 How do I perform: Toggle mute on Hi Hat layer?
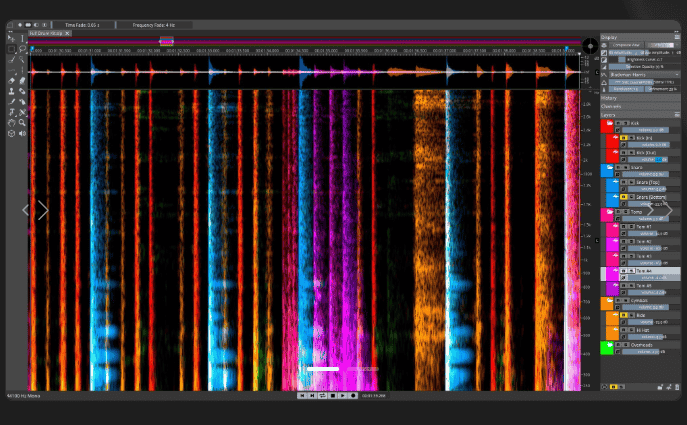tap(631, 330)
